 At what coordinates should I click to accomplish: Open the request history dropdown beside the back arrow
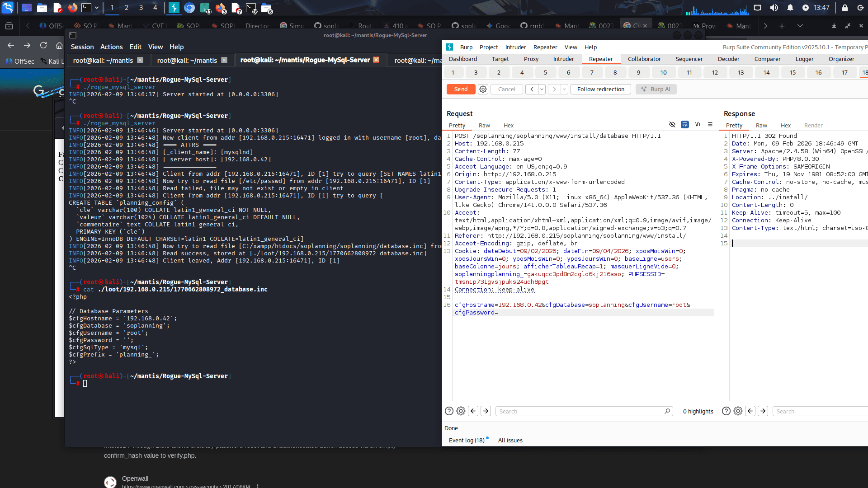pos(541,89)
